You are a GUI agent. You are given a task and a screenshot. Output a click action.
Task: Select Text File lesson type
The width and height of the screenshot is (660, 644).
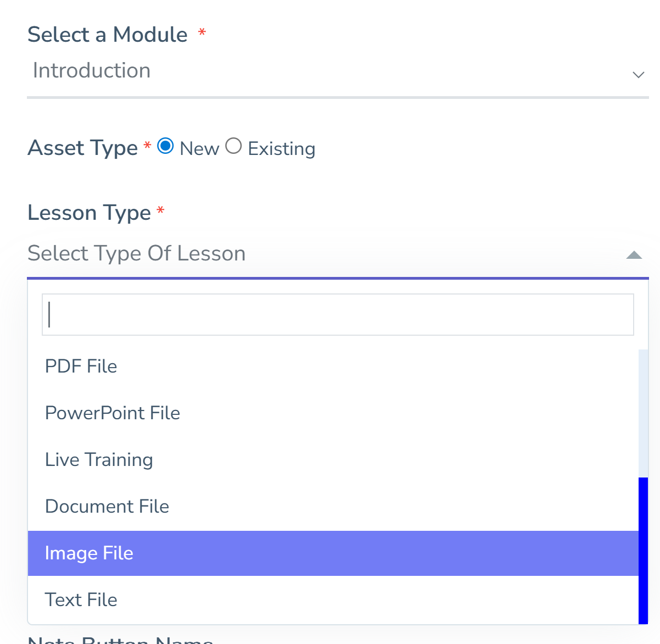(x=81, y=600)
